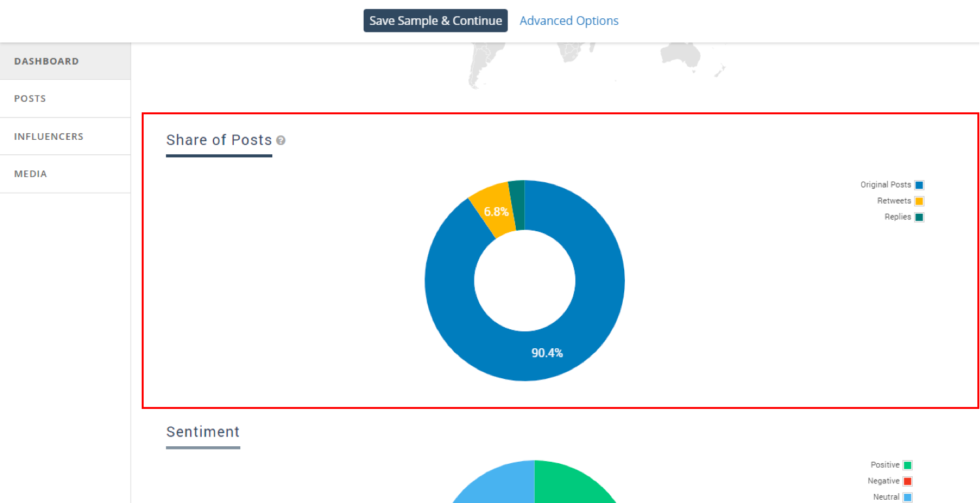
Task: Click the Share of Posts heading
Action: click(x=219, y=140)
